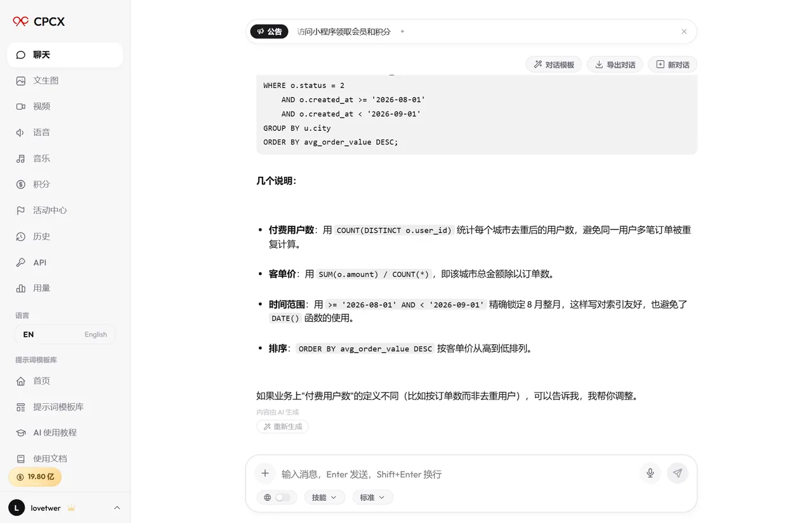This screenshot has width=812, height=523.
Task: Click the API key icon
Action: (x=21, y=262)
